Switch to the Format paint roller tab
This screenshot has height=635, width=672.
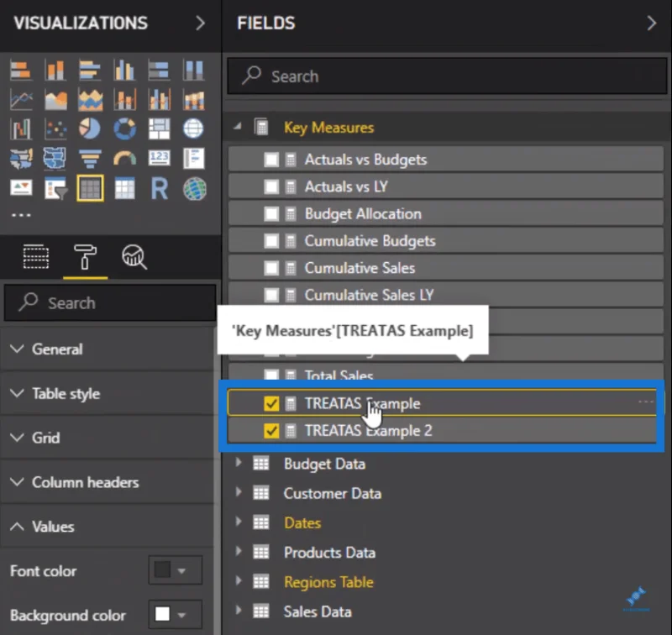point(85,257)
